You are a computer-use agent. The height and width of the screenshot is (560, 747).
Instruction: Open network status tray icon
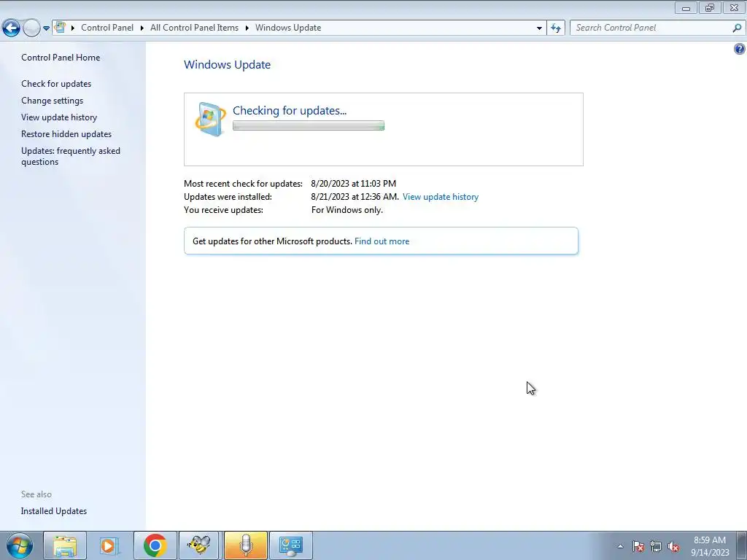click(x=656, y=546)
